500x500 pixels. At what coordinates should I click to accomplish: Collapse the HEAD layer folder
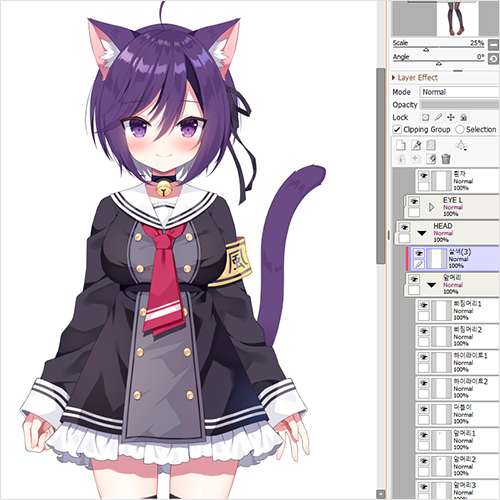422,233
